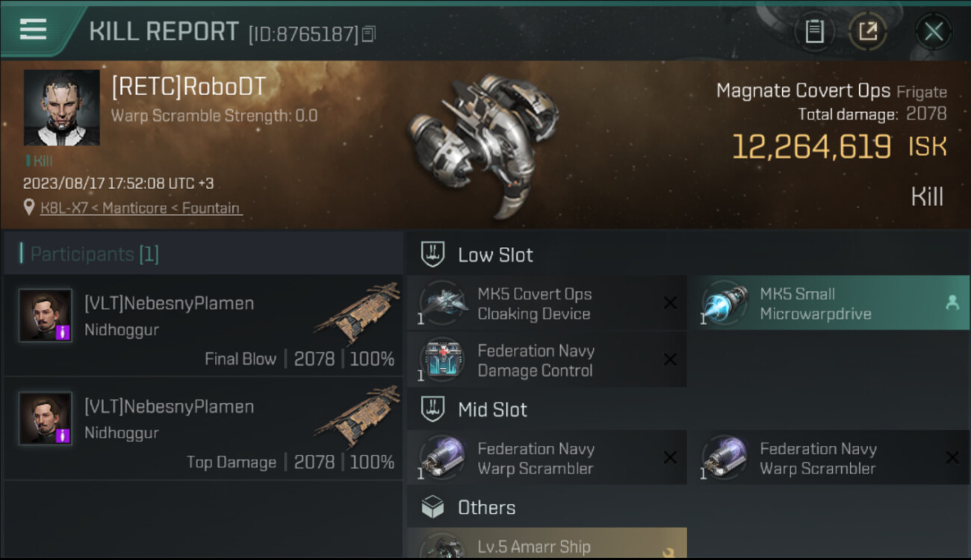
Task: Select Top Damage NebesnyPlamen portrait
Action: [x=46, y=418]
